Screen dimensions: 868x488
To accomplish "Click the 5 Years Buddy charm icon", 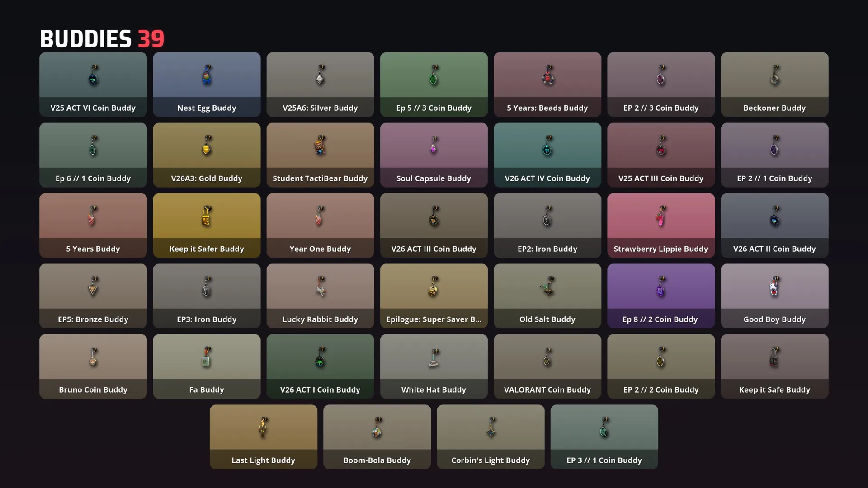I will coord(93,216).
